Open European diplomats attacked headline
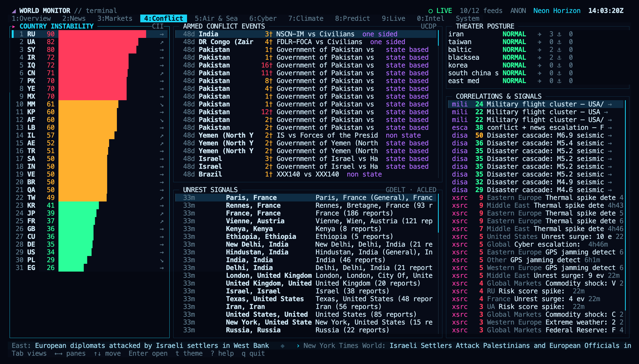The width and height of the screenshot is (639, 364). click(152, 346)
